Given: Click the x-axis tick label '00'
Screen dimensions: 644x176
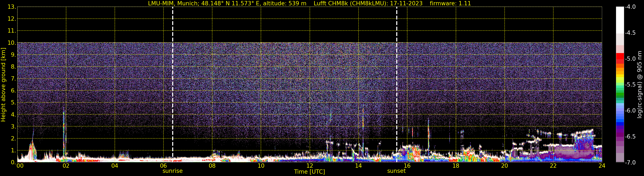Looking at the screenshot, I should [20, 166].
